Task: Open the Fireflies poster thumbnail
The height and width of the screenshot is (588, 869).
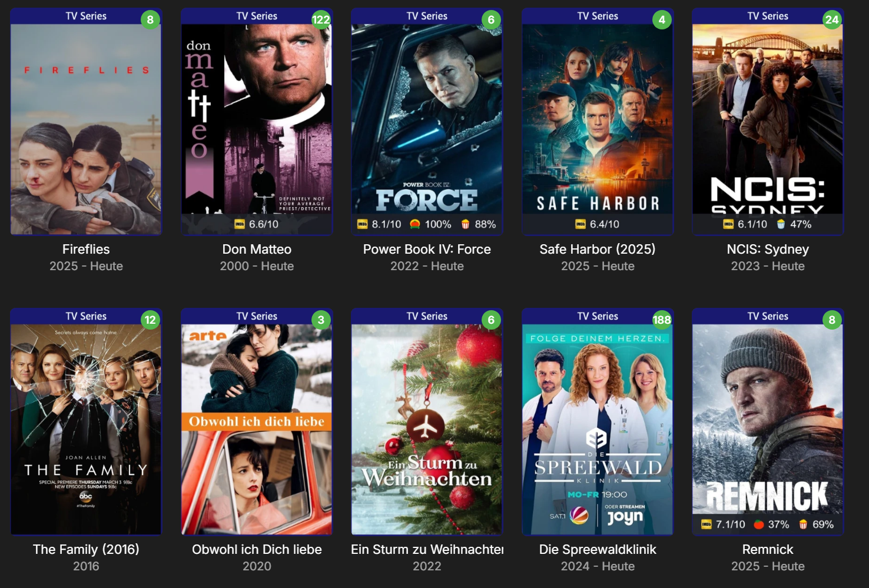Action: (x=86, y=129)
